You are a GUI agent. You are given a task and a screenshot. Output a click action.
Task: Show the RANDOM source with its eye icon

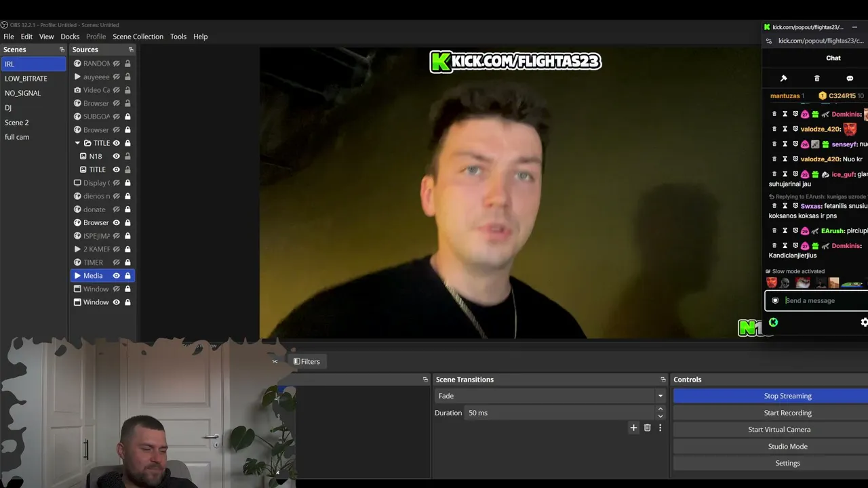point(116,64)
